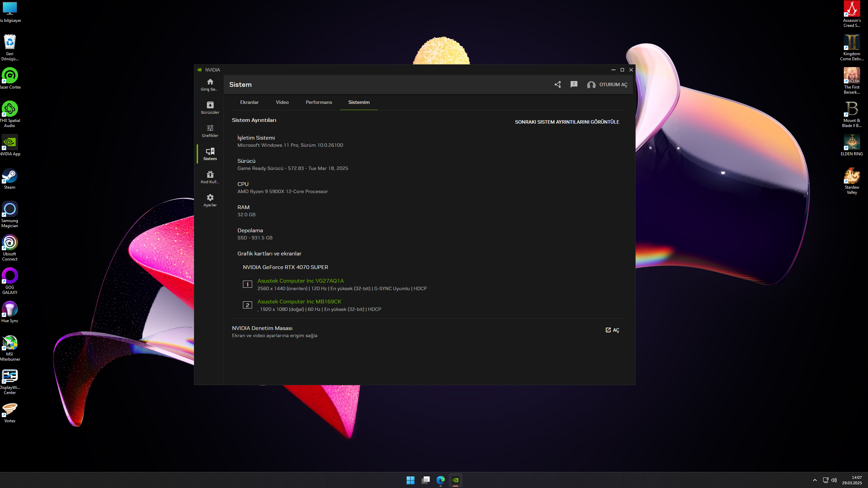868x488 pixels.
Task: Open Asustek Computer Inc VG27AQ1A link
Action: coord(300,281)
